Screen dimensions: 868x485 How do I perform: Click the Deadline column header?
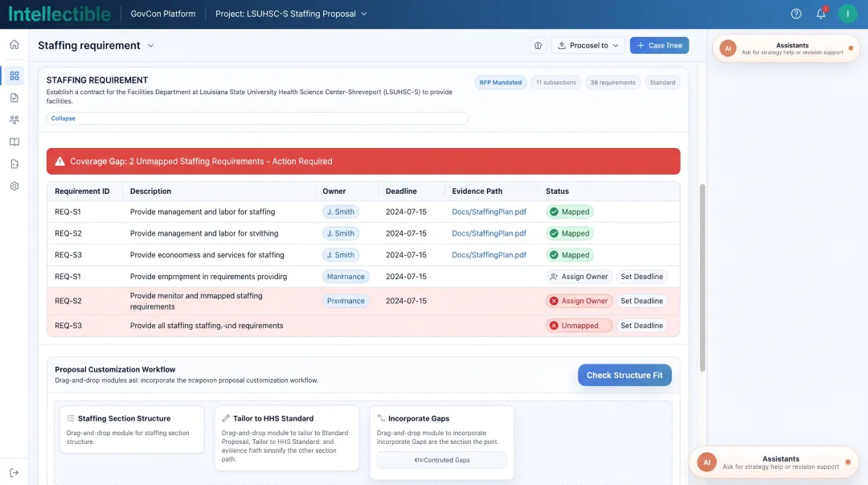pyautogui.click(x=401, y=191)
